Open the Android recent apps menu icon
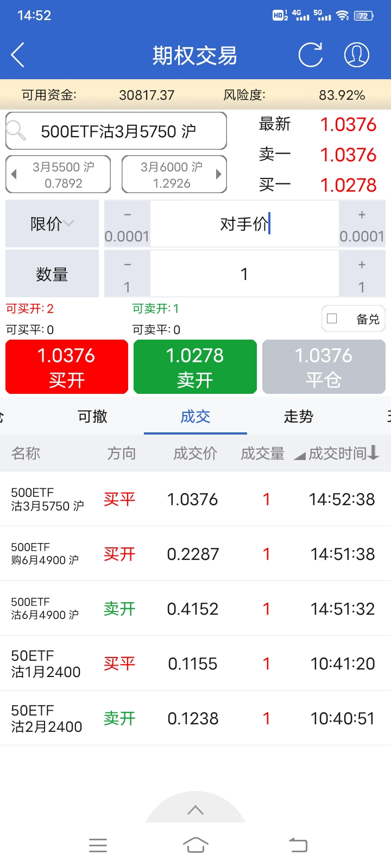 [x=98, y=845]
